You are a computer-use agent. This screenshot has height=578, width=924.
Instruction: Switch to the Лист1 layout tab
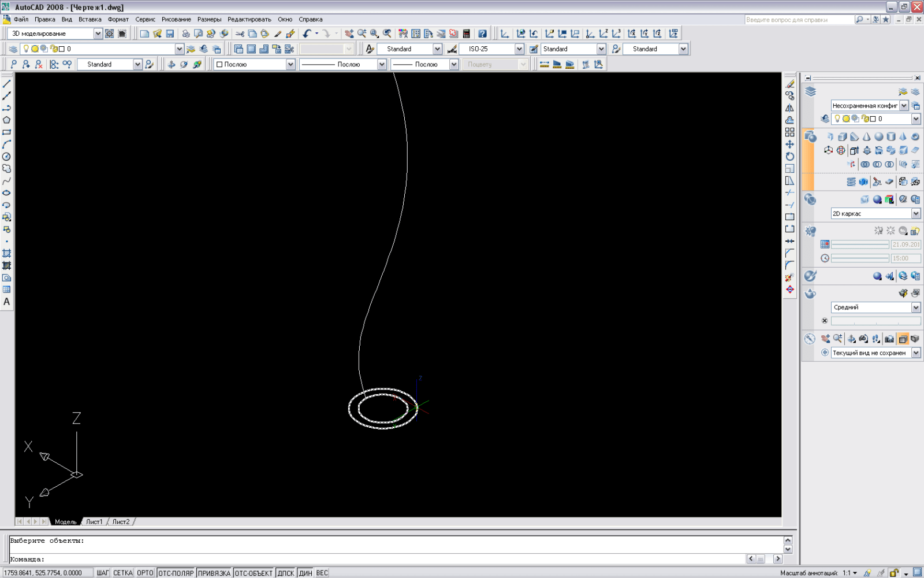tap(94, 521)
